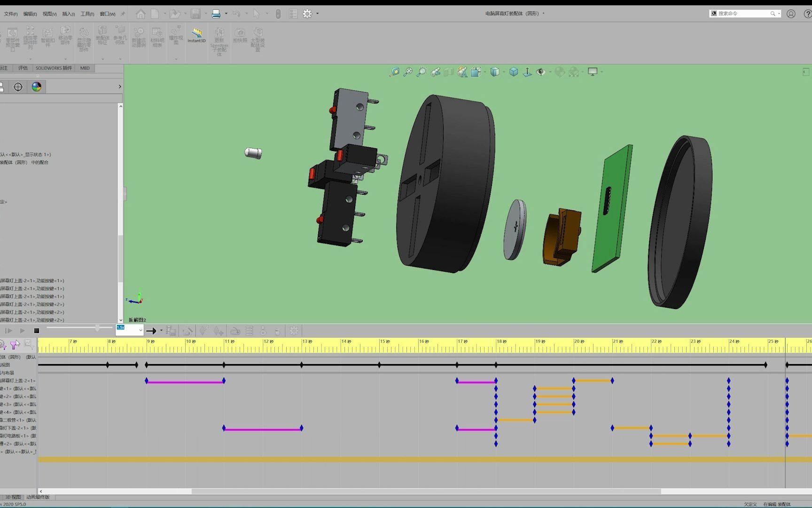
Task: Click the Options gear icon
Action: click(x=307, y=14)
